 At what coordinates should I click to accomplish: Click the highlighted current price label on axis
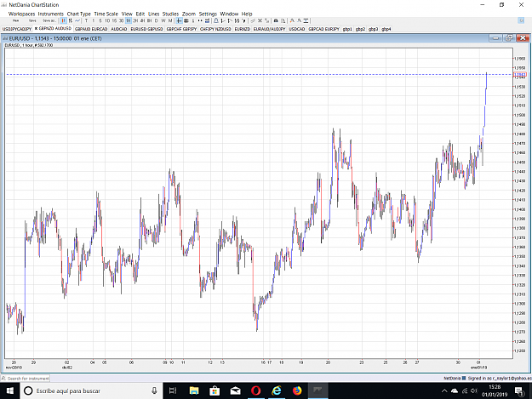(520, 74)
